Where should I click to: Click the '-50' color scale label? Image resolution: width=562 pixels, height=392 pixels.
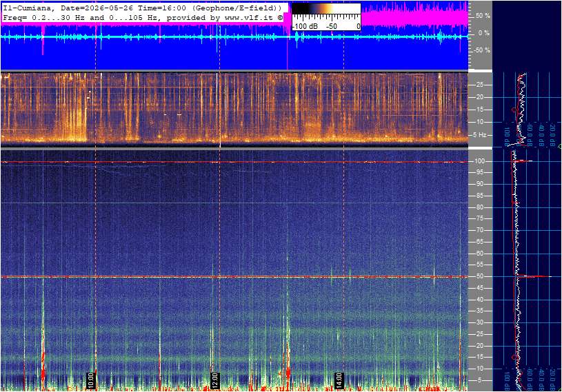[331, 26]
